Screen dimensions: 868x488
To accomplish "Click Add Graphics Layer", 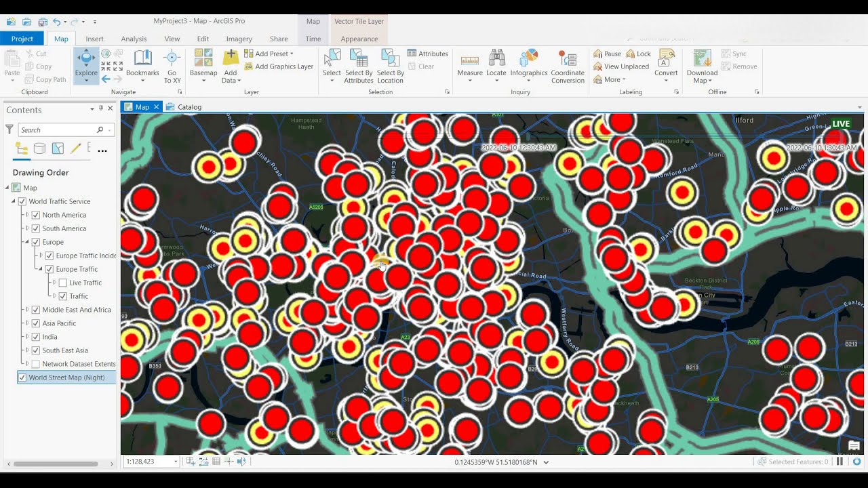I will click(279, 66).
